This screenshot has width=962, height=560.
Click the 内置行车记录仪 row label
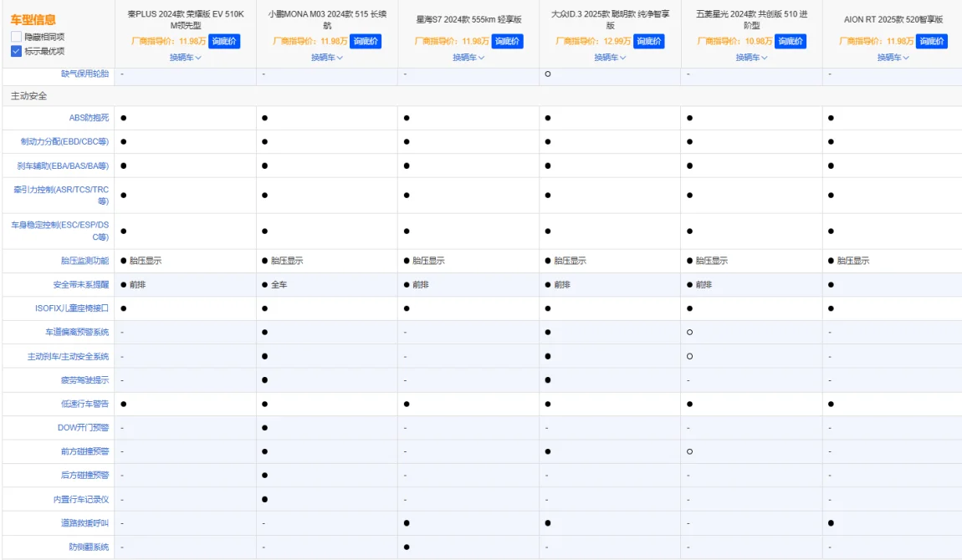[81, 500]
